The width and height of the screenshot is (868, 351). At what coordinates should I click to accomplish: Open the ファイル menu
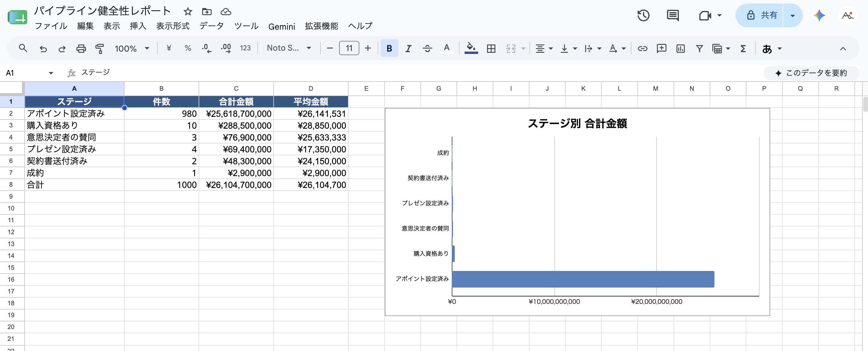(51, 26)
